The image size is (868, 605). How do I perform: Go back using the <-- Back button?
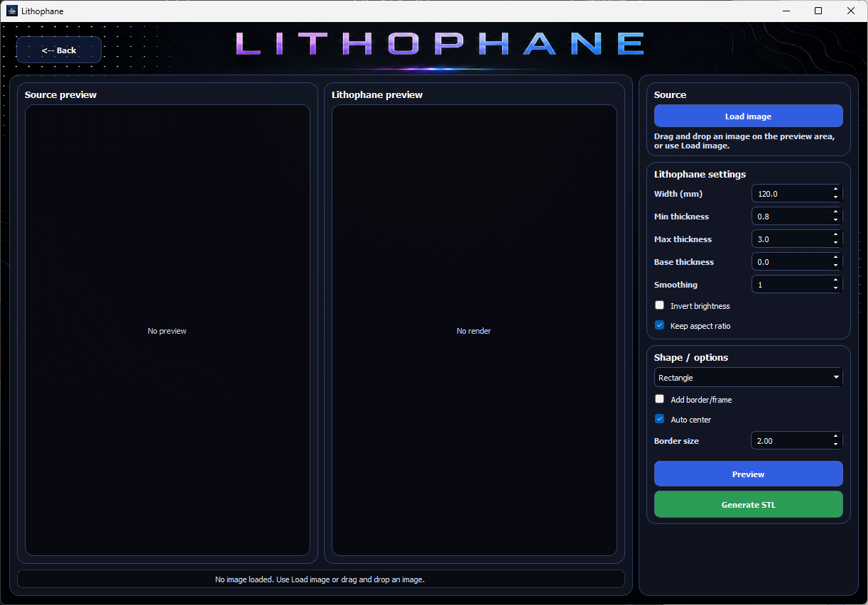tap(59, 50)
